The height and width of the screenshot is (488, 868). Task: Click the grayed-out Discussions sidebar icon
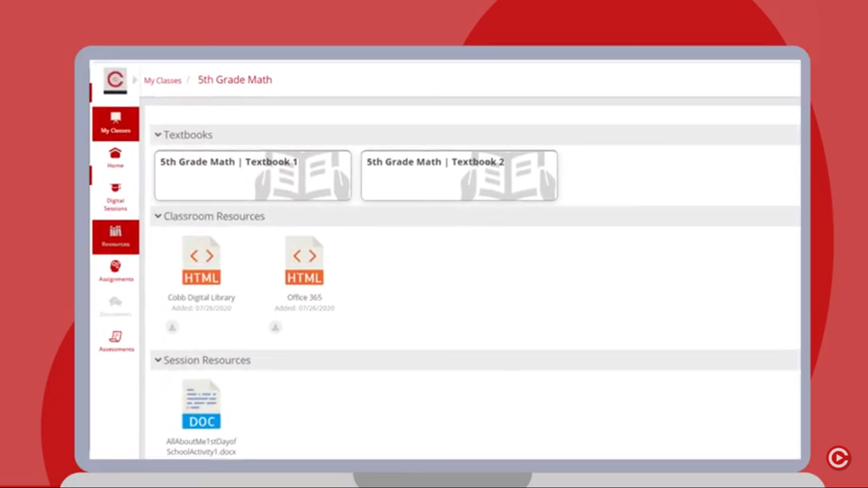[116, 306]
